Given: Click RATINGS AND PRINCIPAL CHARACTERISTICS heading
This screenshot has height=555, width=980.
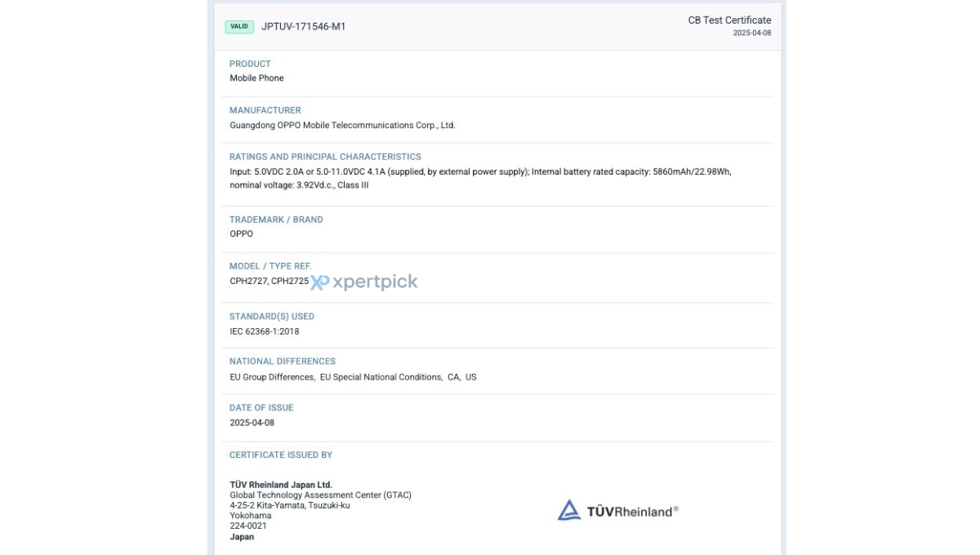Looking at the screenshot, I should tap(325, 157).
